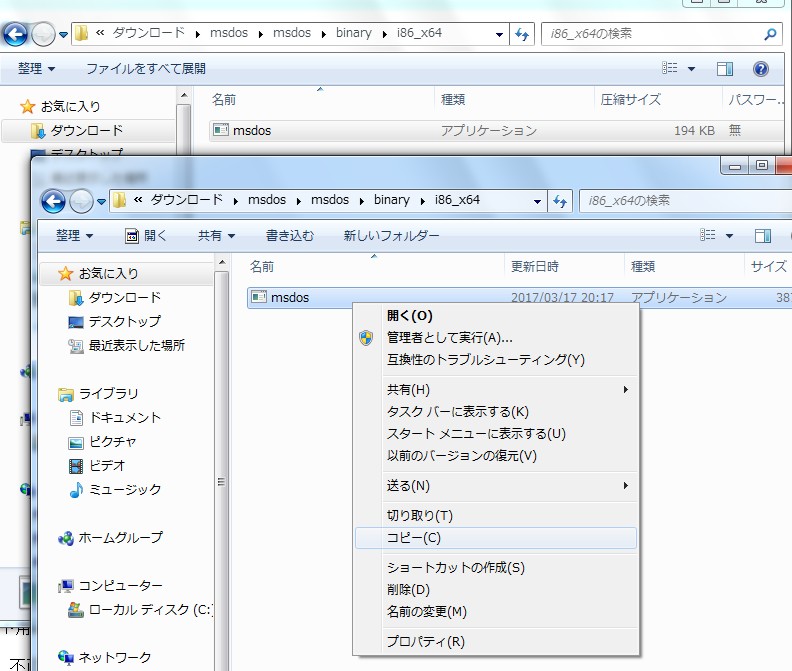Open プロパティ(R) from context menu
This screenshot has height=671, width=792.
[x=496, y=642]
